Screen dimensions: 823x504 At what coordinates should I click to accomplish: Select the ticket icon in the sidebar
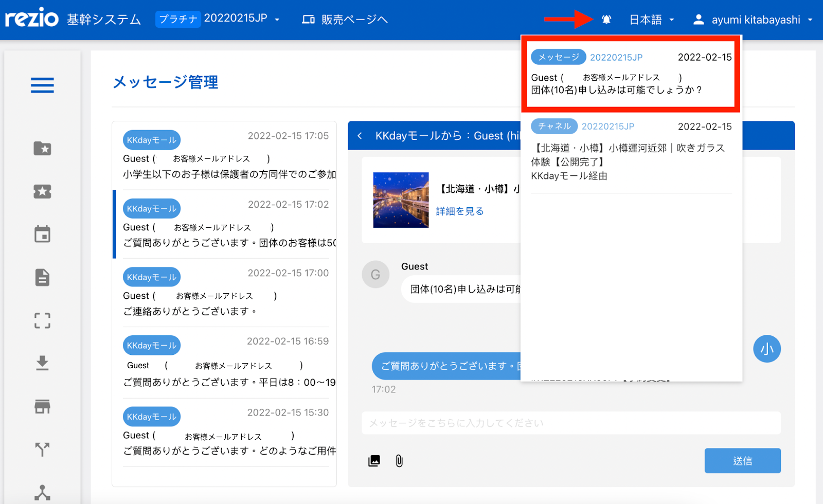click(x=42, y=191)
